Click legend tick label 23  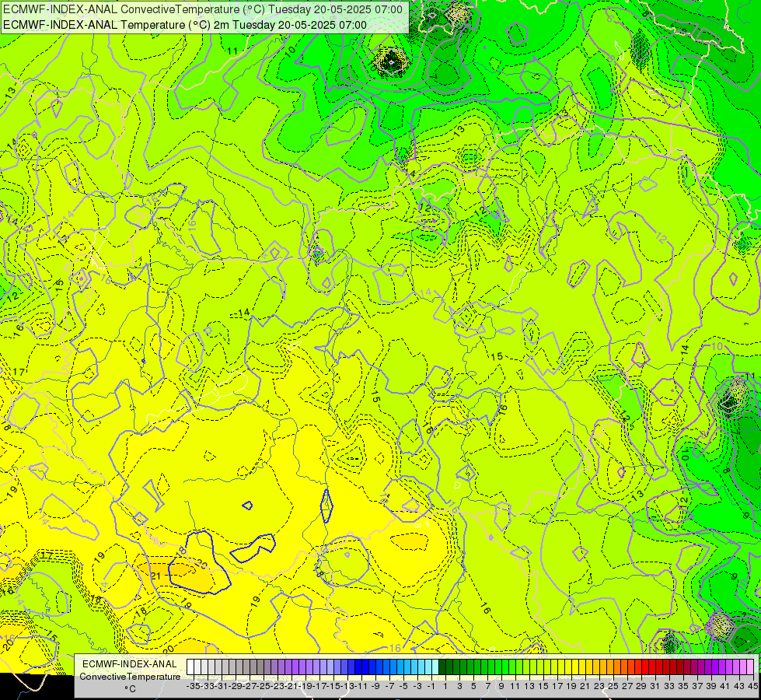coord(599,687)
